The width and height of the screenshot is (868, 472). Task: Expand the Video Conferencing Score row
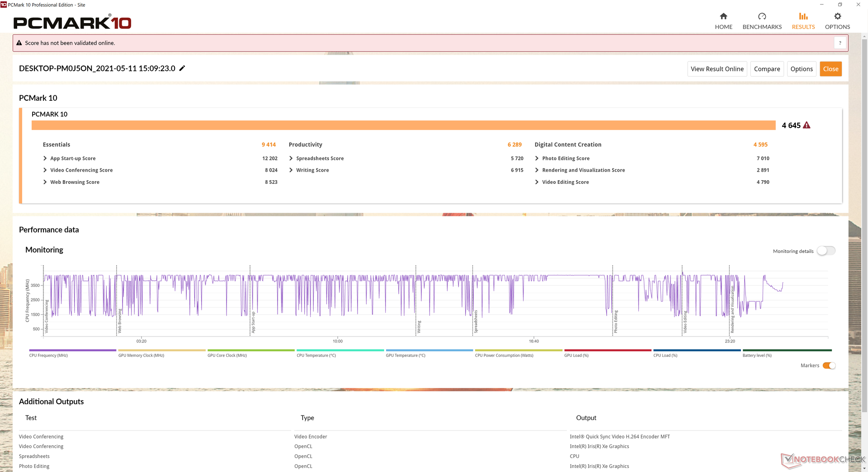click(x=45, y=170)
